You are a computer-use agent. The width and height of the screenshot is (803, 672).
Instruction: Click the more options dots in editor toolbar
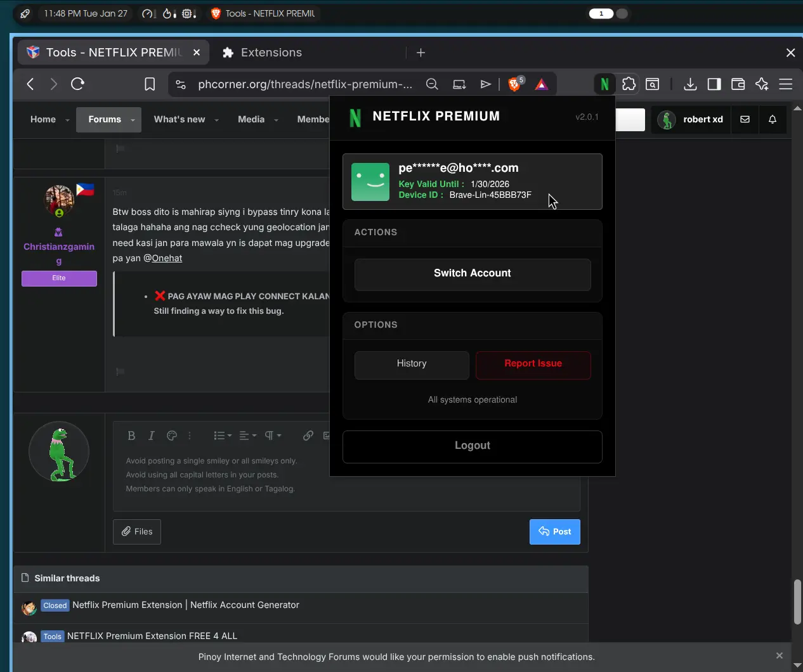[x=190, y=436]
